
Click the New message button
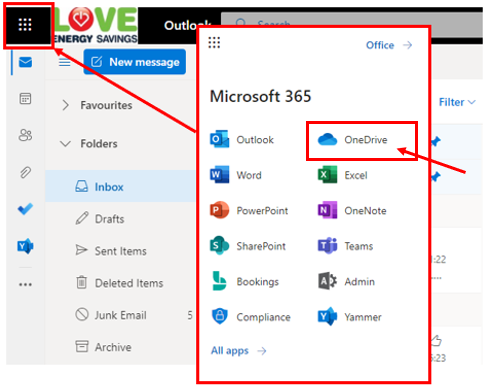point(135,62)
